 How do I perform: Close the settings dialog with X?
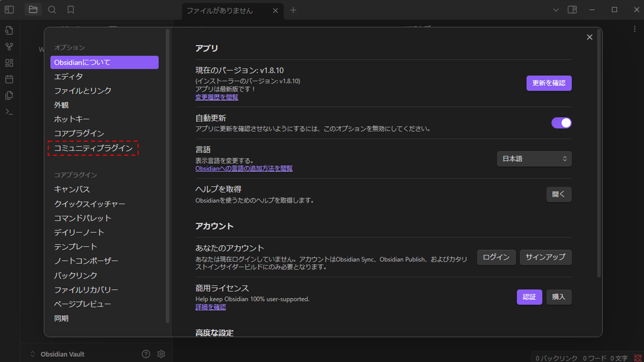(589, 37)
